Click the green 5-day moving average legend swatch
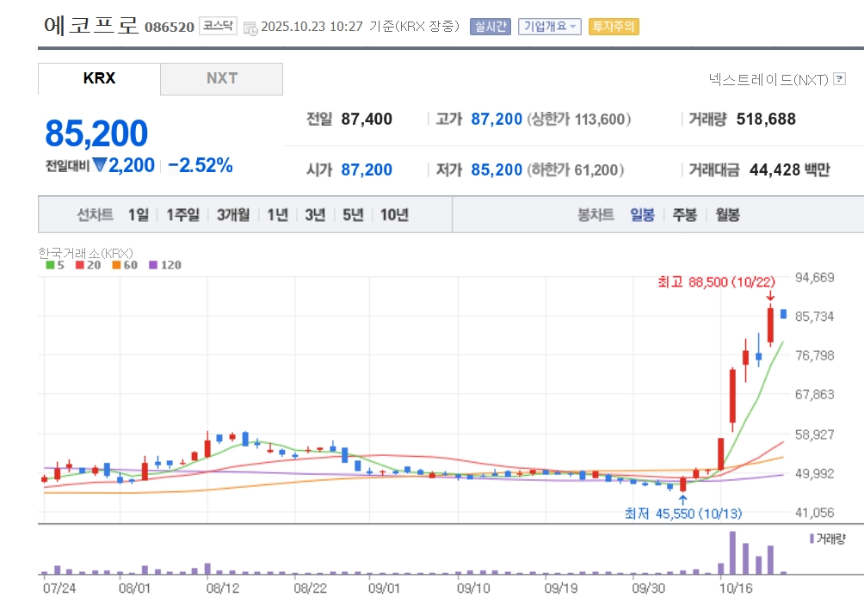864x616 pixels. click(x=50, y=265)
